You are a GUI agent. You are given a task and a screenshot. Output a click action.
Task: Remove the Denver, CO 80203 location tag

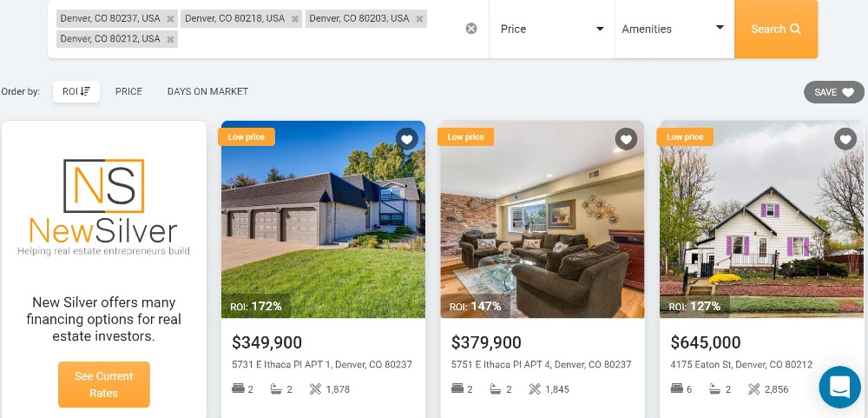[x=419, y=19]
